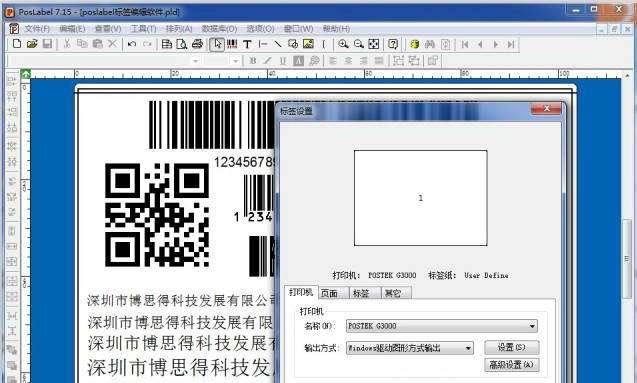This screenshot has height=383, width=637.
Task: Expand the 输出方式 output mode dropdown
Action: pyautogui.click(x=468, y=348)
